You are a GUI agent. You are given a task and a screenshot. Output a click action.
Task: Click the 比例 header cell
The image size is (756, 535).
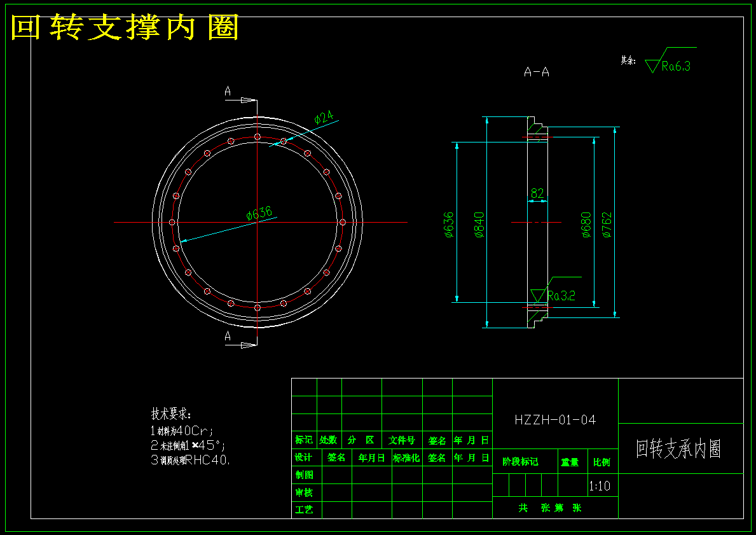601,462
